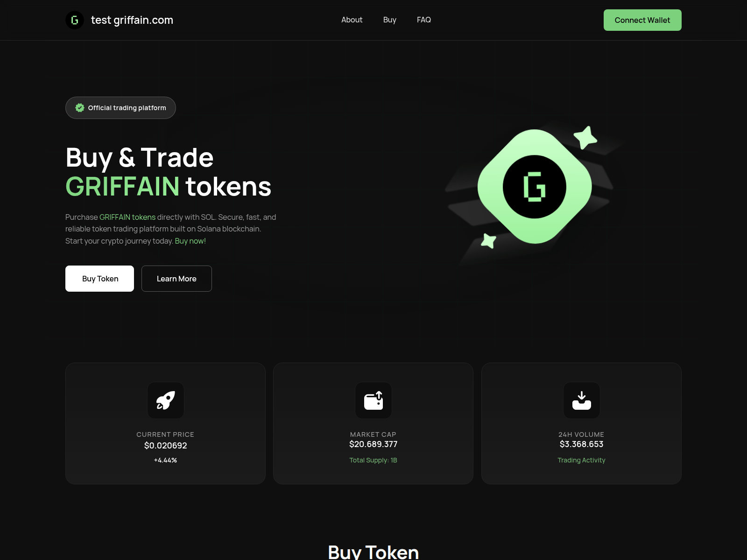Click the Griffain G logo in header
The image size is (747, 560).
[75, 20]
